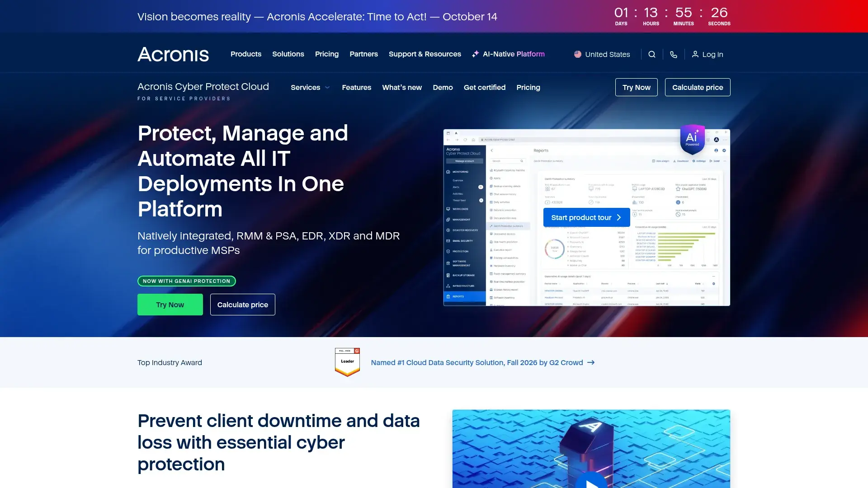Click the Acronis Accelerate event banner text
The image size is (868, 488).
(317, 17)
